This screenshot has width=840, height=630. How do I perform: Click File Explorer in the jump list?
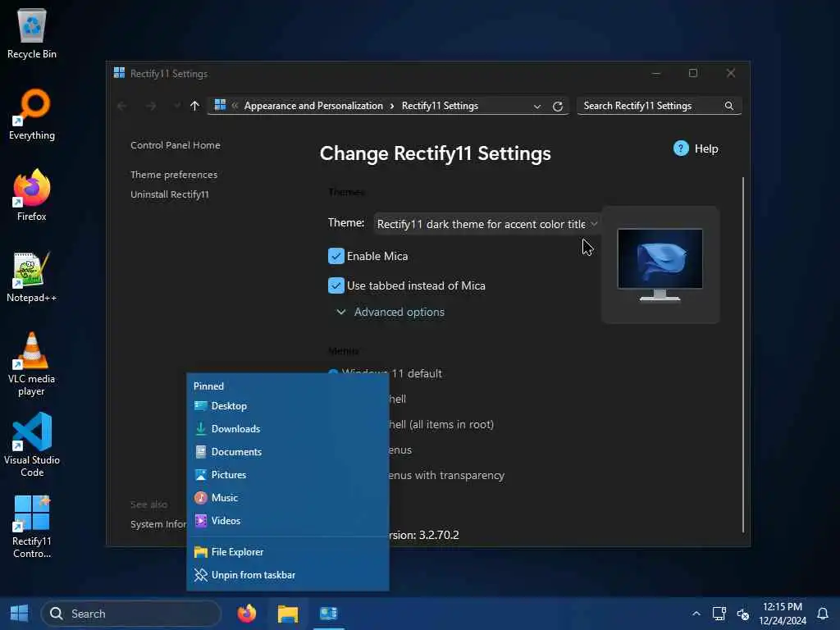coord(288,552)
